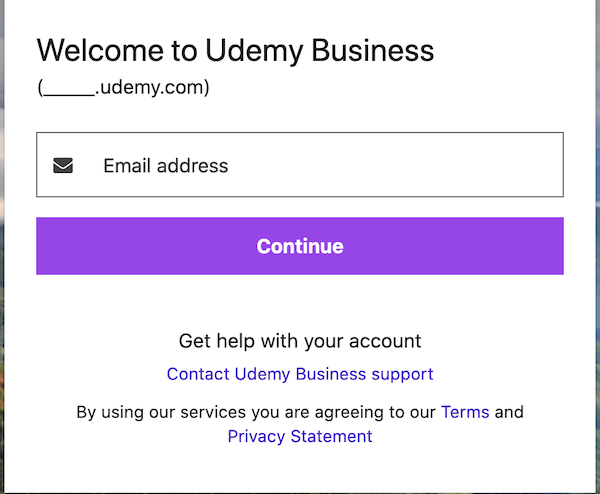Click the 'Email address' placeholder text
The height and width of the screenshot is (494, 600).
166,166
